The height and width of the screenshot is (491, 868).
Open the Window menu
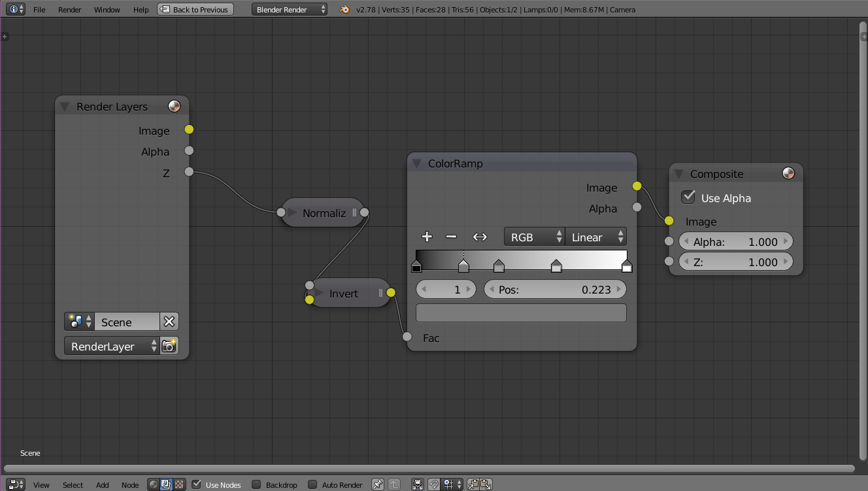click(x=107, y=10)
